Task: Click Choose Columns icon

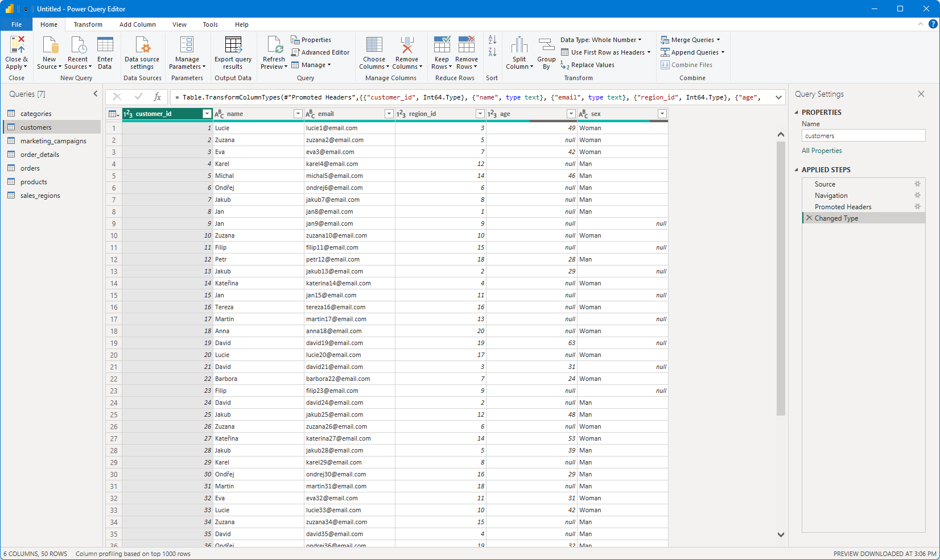Action: tap(374, 45)
